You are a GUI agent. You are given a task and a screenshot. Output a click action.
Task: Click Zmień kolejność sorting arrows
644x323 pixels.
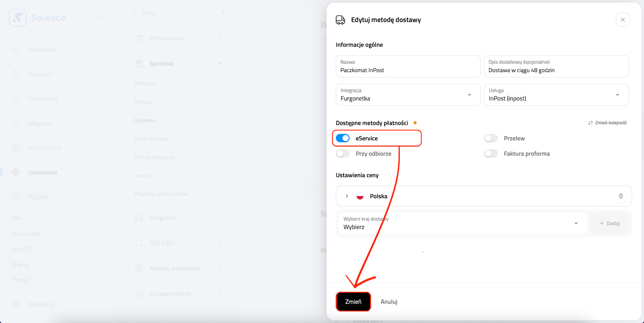click(607, 123)
